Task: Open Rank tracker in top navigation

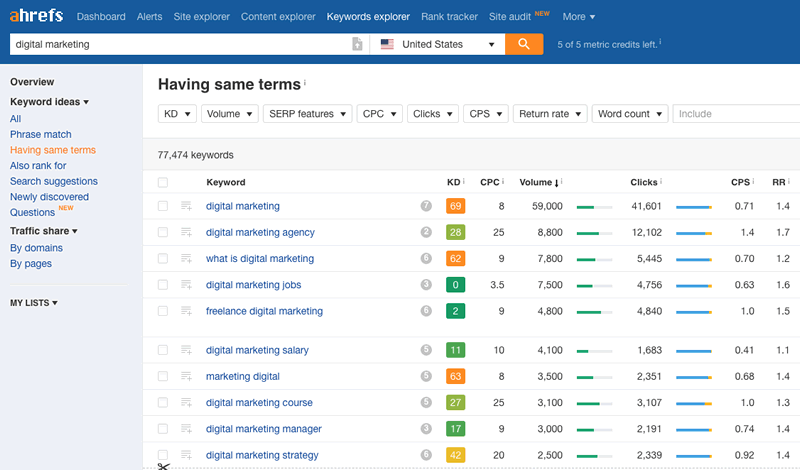Action: click(449, 17)
